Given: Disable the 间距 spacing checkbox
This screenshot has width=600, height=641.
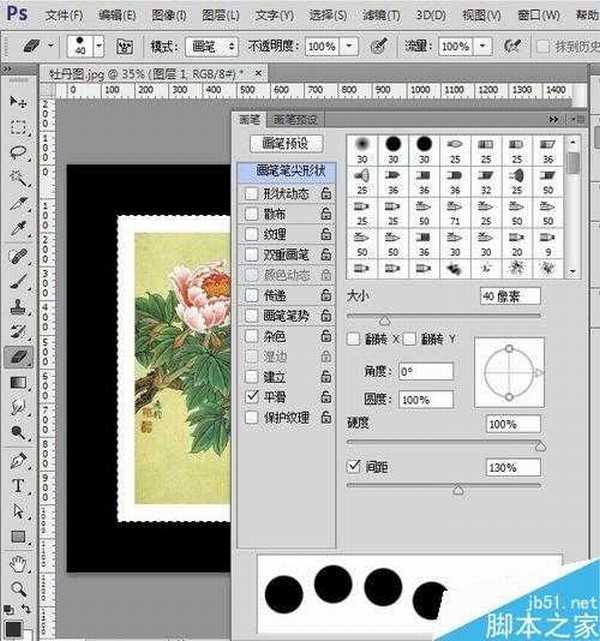Looking at the screenshot, I should pyautogui.click(x=353, y=467).
